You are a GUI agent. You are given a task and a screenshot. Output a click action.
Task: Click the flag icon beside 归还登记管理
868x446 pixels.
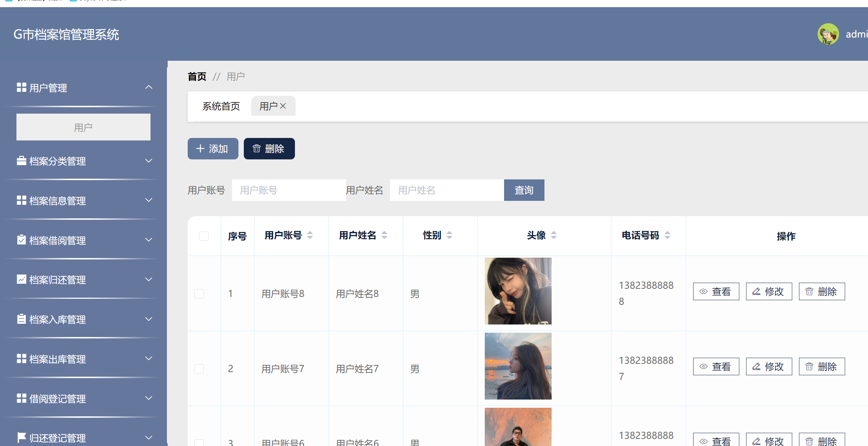coord(21,437)
